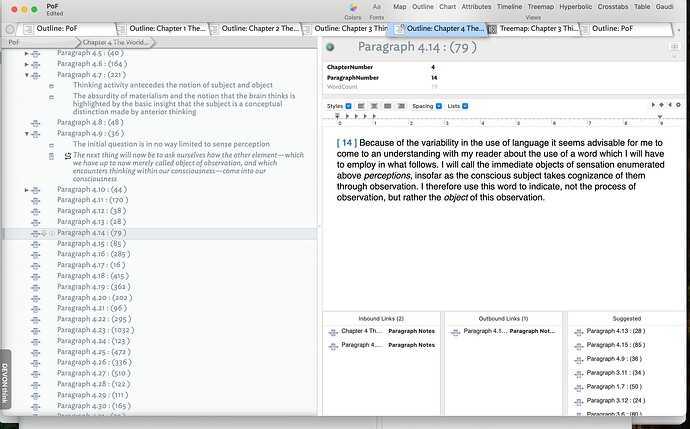
Task: Center-align the text
Action: pyautogui.click(x=374, y=106)
